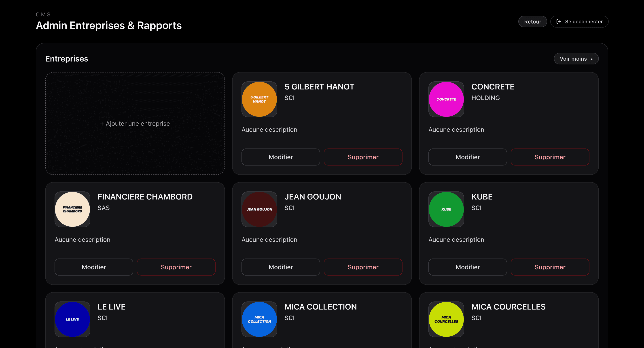Image resolution: width=644 pixels, height=348 pixels.
Task: Remove Concrete using Supprimer
Action: (550, 157)
